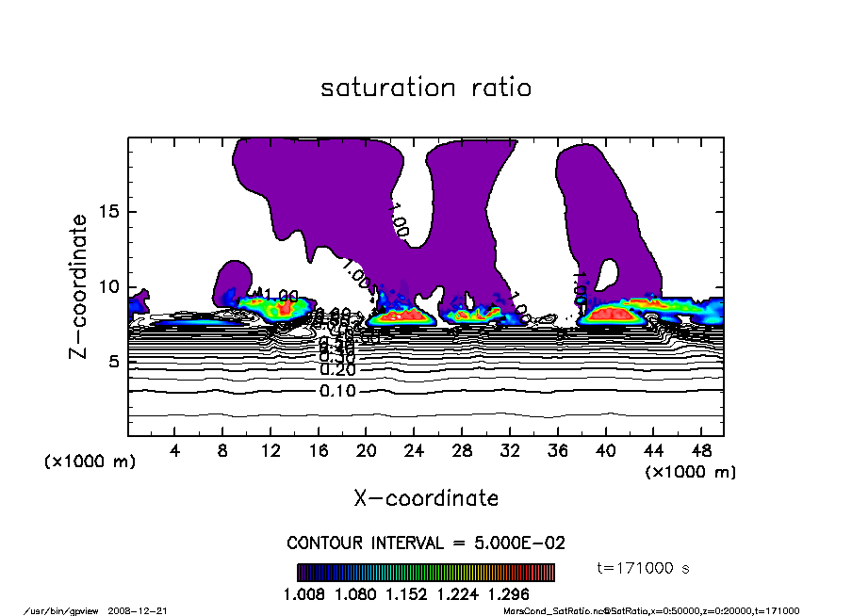Click the 0.20 contour line label
Viewport: 852px width, 616px height.
[x=337, y=370]
